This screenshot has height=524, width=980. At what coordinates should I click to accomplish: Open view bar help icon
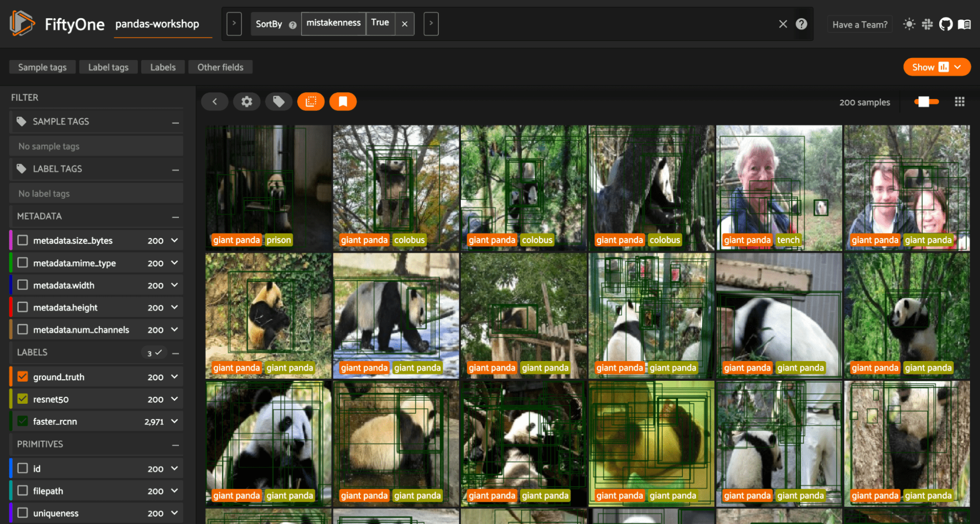point(802,24)
